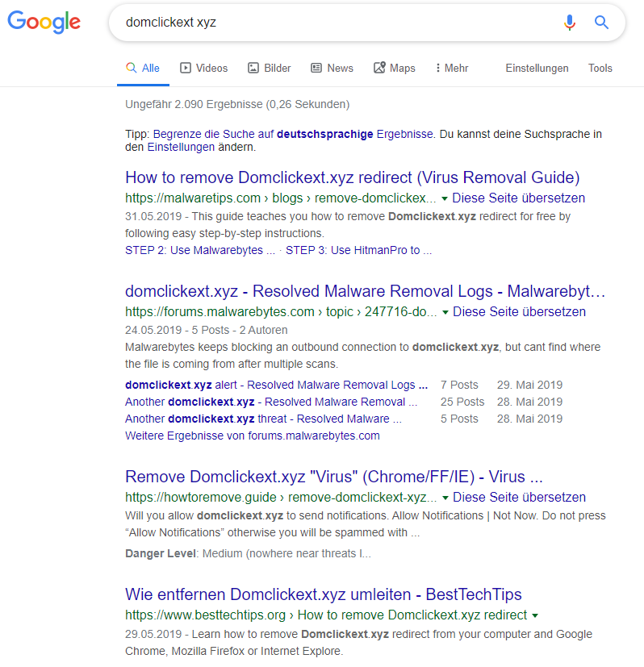Translate the malwaretips.com result page

click(518, 198)
